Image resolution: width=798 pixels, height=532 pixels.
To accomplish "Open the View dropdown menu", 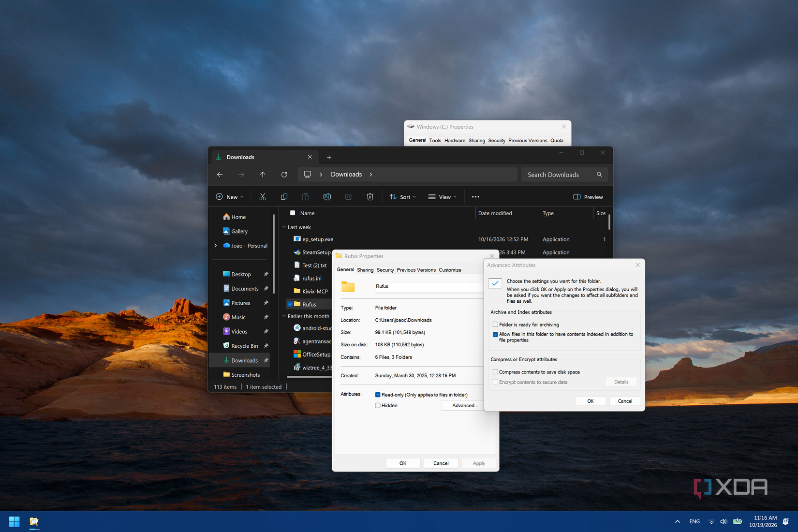I will click(443, 197).
